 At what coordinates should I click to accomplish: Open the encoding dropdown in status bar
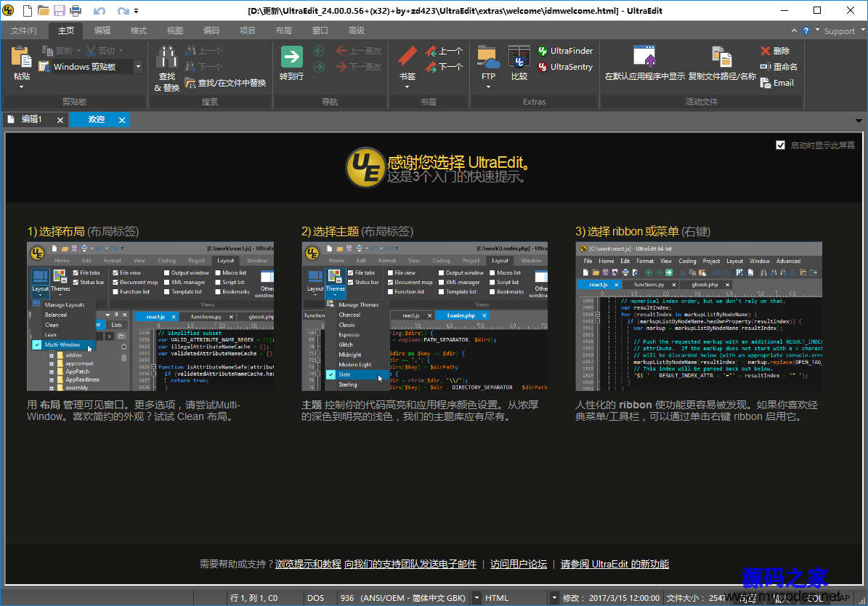(476, 598)
